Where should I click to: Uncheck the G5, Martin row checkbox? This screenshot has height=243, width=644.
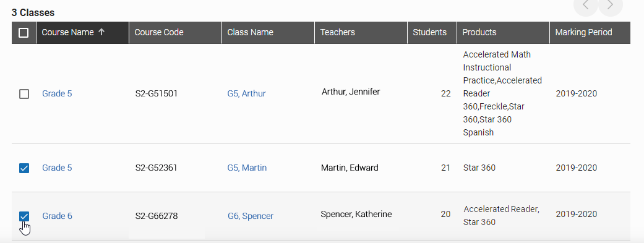pyautogui.click(x=24, y=168)
